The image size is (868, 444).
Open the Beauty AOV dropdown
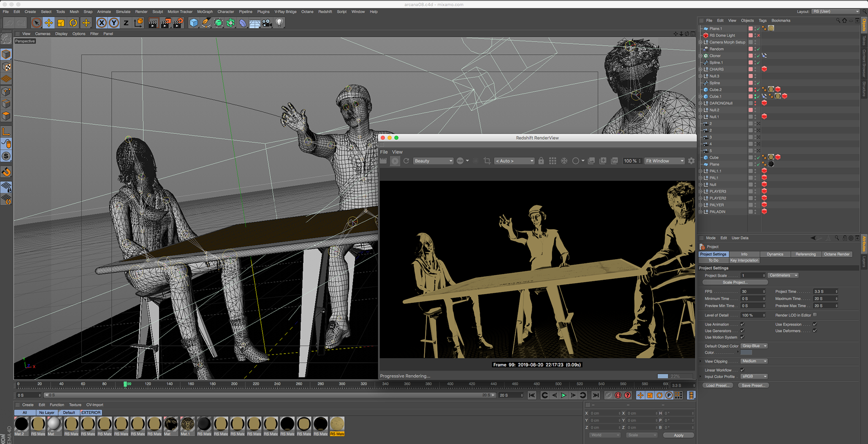433,161
